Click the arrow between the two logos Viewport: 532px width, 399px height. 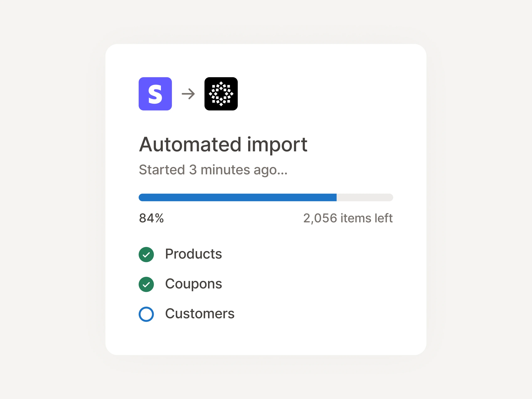point(188,94)
